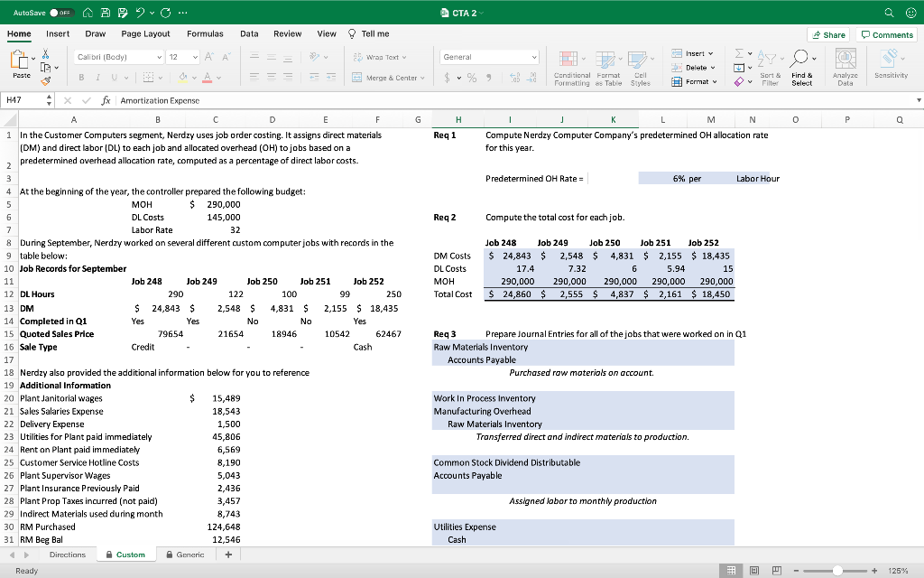Open the Calibri (Body) font dropdown

click(118, 57)
